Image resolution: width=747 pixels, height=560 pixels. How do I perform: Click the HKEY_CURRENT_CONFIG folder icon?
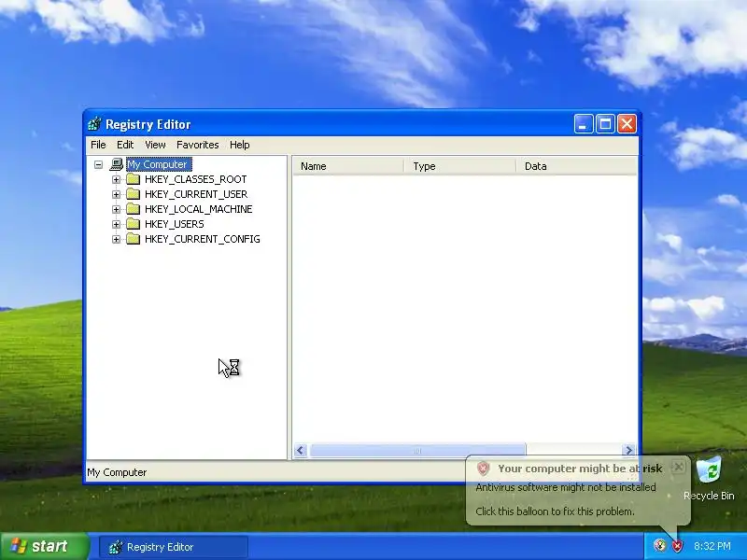pyautogui.click(x=133, y=239)
